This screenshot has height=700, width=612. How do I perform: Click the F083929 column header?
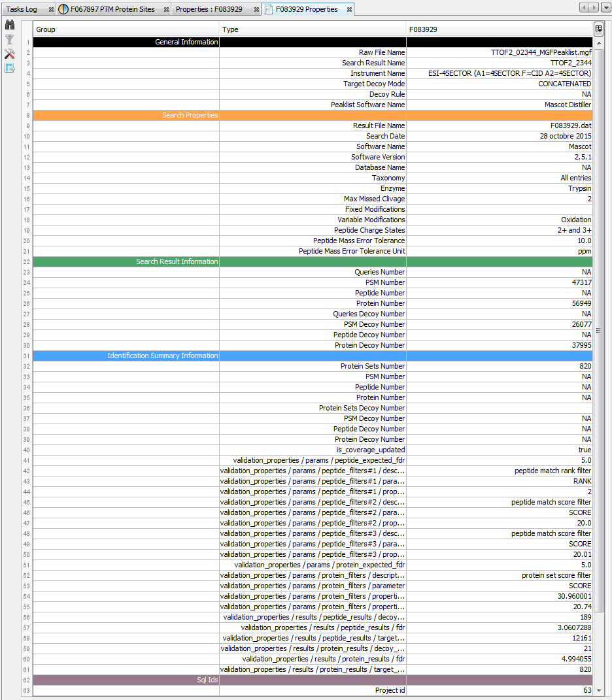500,29
